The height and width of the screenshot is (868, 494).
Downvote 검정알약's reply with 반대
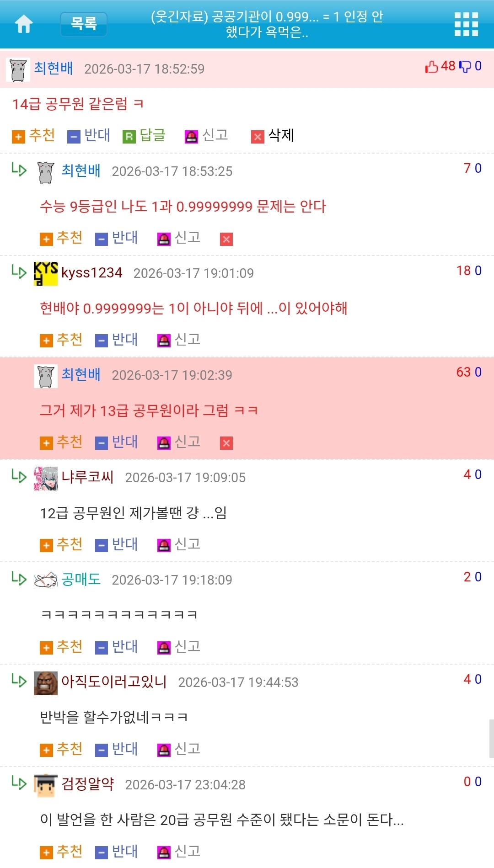point(117,852)
